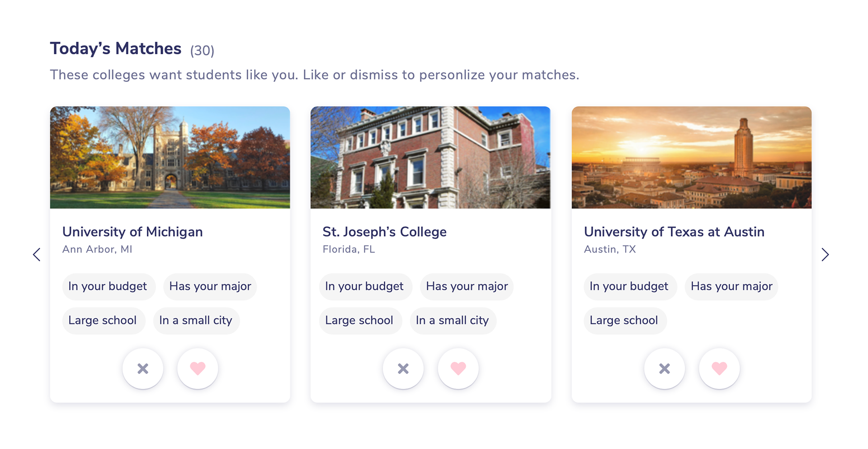Dismiss University of Michigan with X button
This screenshot has width=868, height=449.
(x=143, y=369)
